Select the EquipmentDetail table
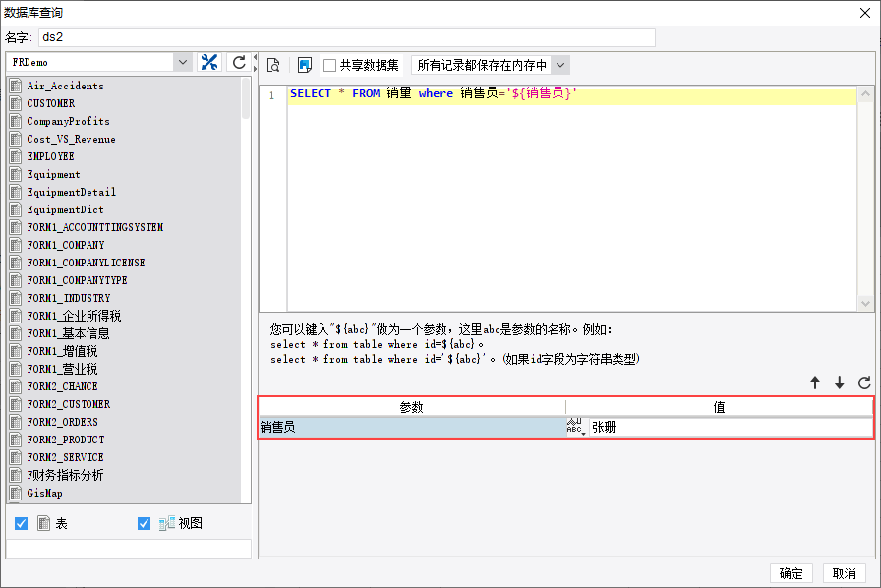The height and width of the screenshot is (588, 881). point(72,193)
